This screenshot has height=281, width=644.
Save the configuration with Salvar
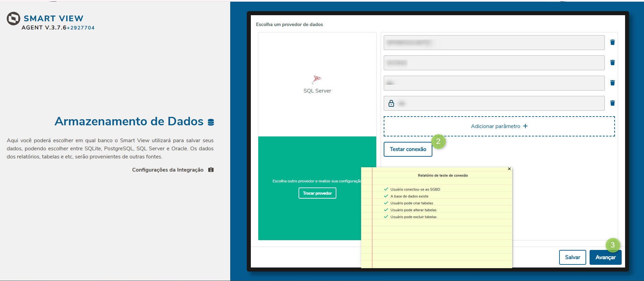(x=573, y=257)
